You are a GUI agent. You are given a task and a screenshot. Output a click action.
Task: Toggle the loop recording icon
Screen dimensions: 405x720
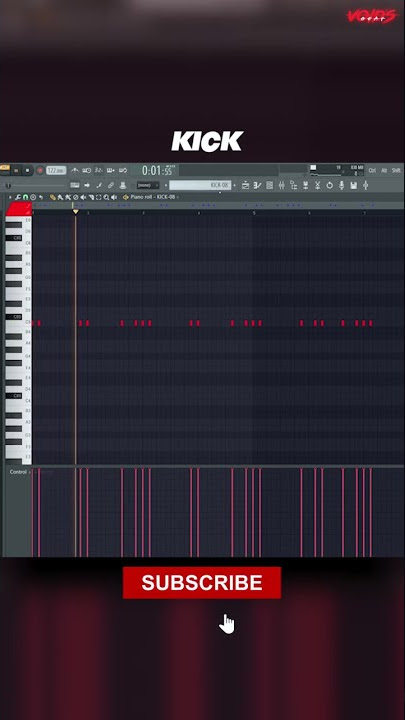coord(123,170)
